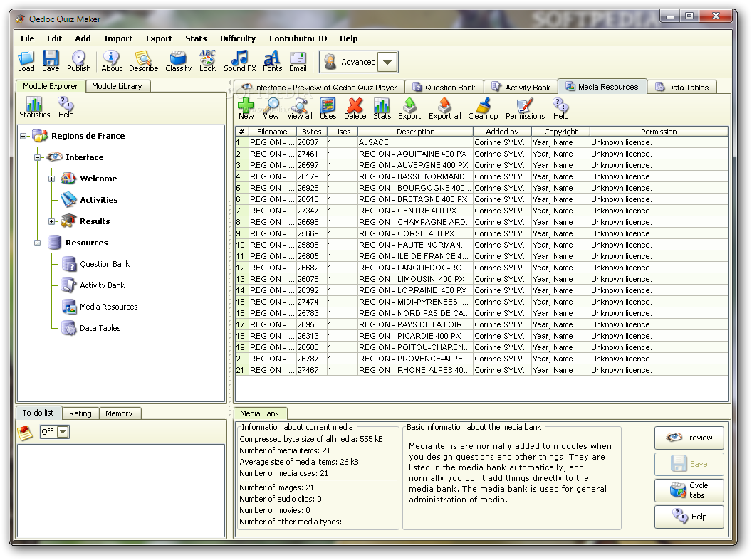Open Interface - Preview of Qedoc Quiz Player tab
The image size is (752, 560).
[320, 88]
